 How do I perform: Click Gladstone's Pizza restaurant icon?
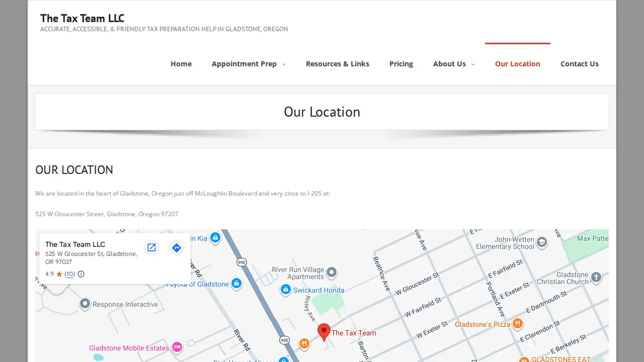coord(517,324)
